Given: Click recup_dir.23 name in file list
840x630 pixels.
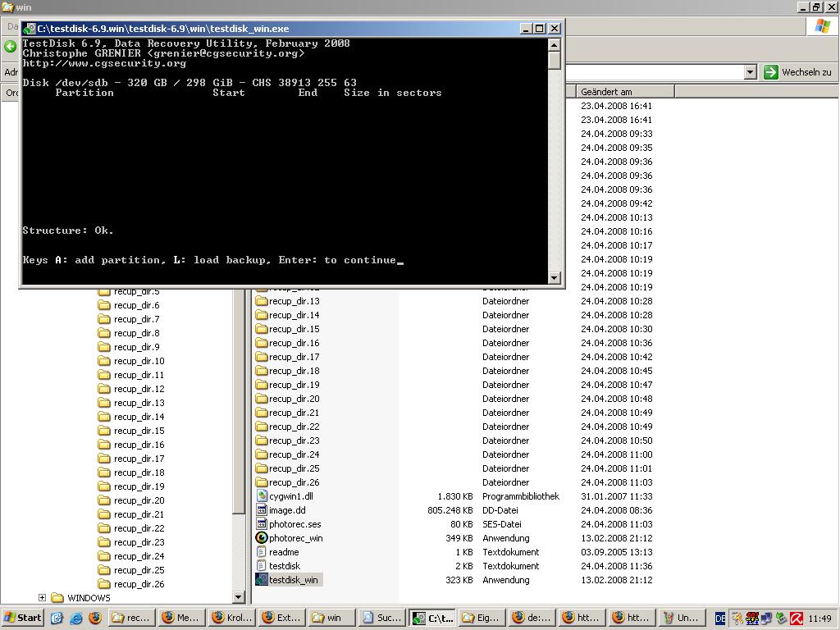Looking at the screenshot, I should point(294,441).
